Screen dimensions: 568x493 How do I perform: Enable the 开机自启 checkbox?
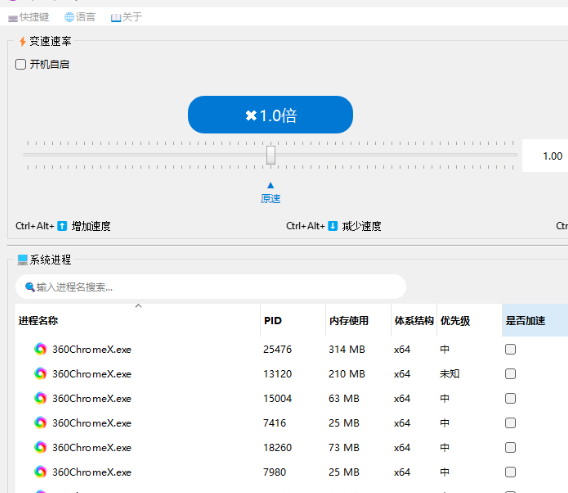[x=21, y=64]
